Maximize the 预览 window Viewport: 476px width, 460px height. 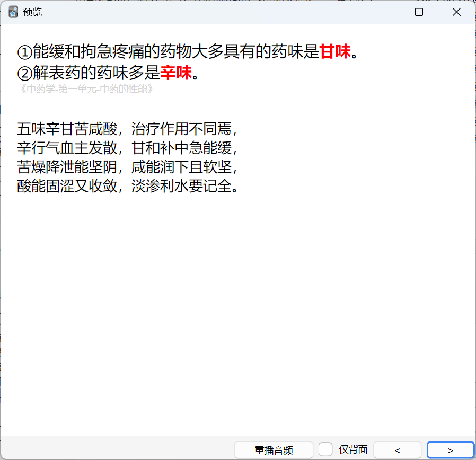pyautogui.click(x=419, y=12)
